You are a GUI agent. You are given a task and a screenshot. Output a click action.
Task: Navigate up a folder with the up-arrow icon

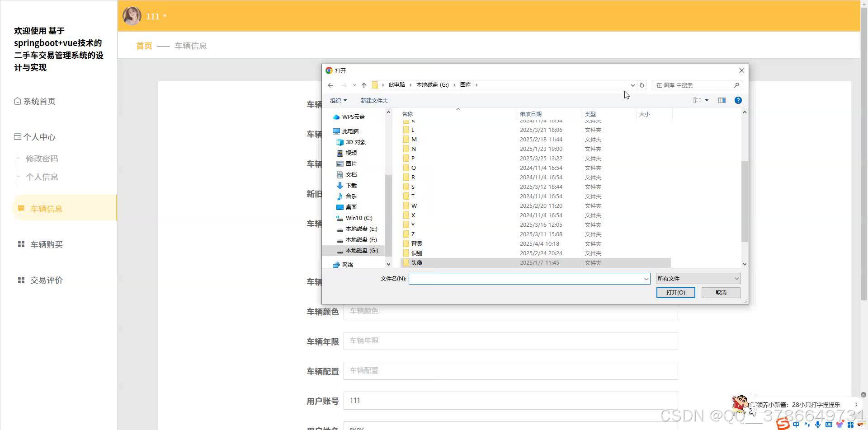coord(364,85)
